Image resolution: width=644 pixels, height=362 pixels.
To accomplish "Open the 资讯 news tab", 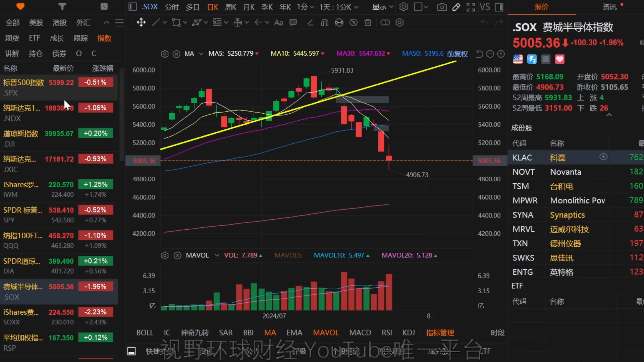I will coord(609,7).
